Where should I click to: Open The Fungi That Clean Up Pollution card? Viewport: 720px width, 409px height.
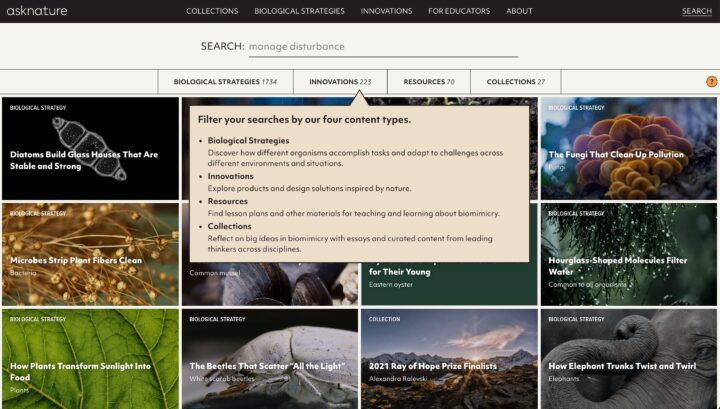629,148
